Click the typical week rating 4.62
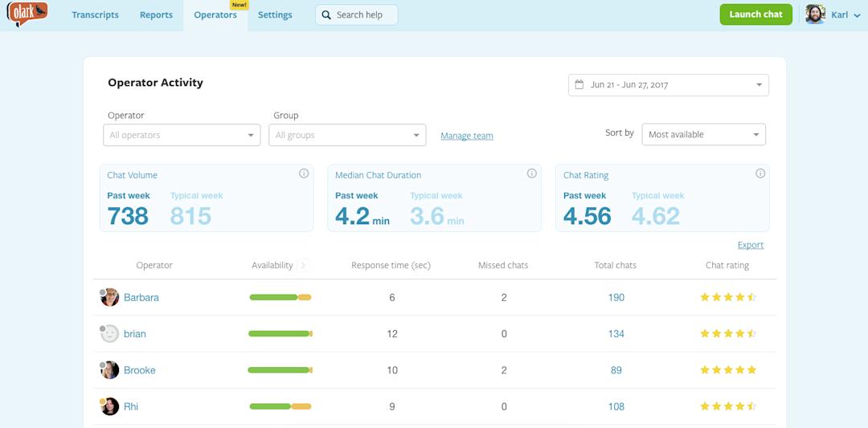 [x=656, y=216]
